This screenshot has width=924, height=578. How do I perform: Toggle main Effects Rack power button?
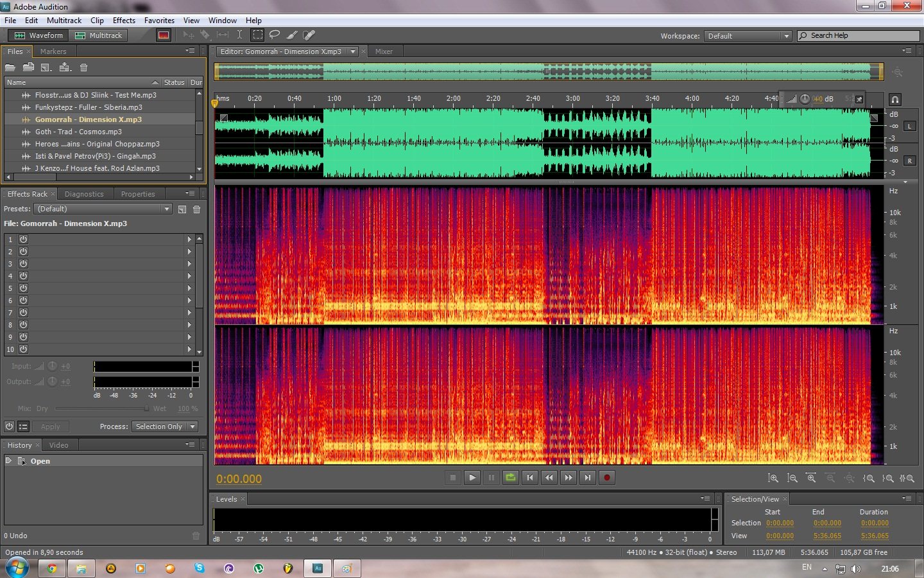tap(9, 426)
